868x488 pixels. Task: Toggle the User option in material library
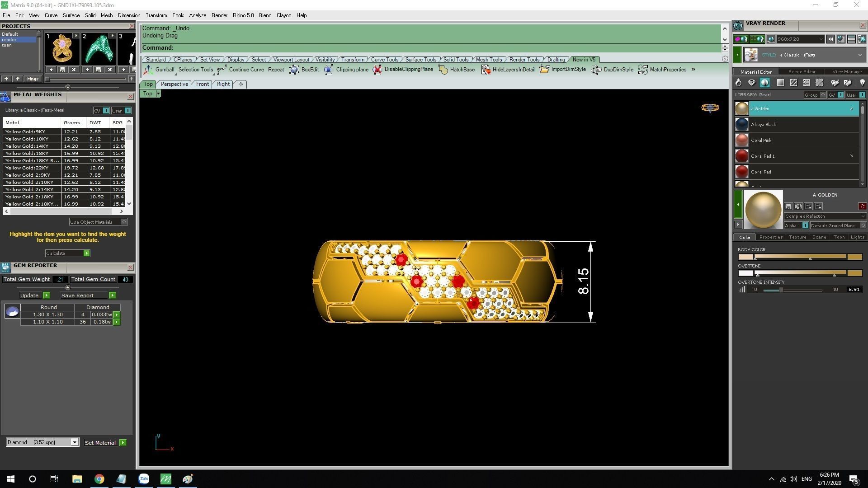[856, 95]
